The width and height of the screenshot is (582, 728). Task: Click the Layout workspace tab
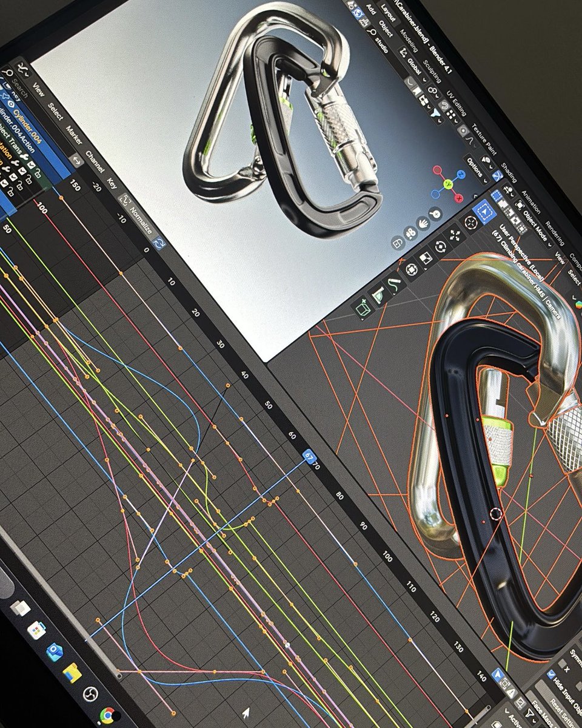388,13
